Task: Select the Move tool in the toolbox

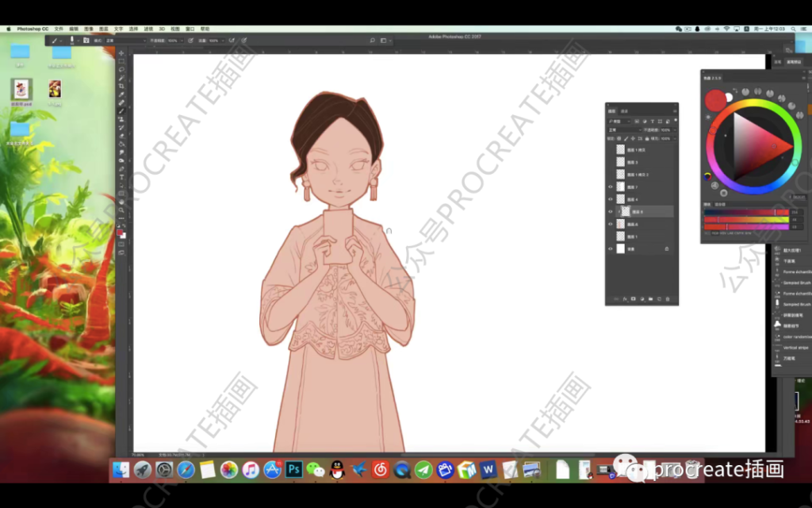Action: (x=121, y=52)
